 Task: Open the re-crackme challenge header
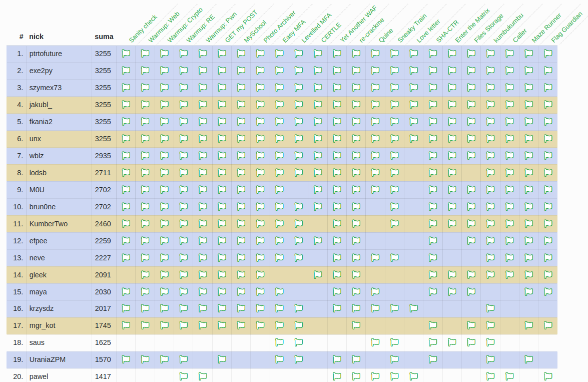[372, 31]
